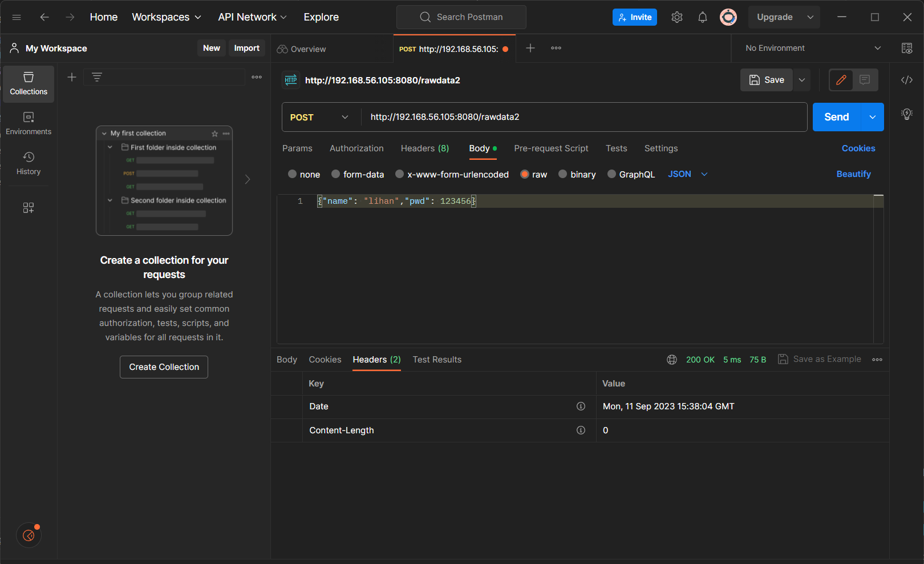Open the response Body tab
Image resolution: width=924 pixels, height=564 pixels.
(x=287, y=360)
